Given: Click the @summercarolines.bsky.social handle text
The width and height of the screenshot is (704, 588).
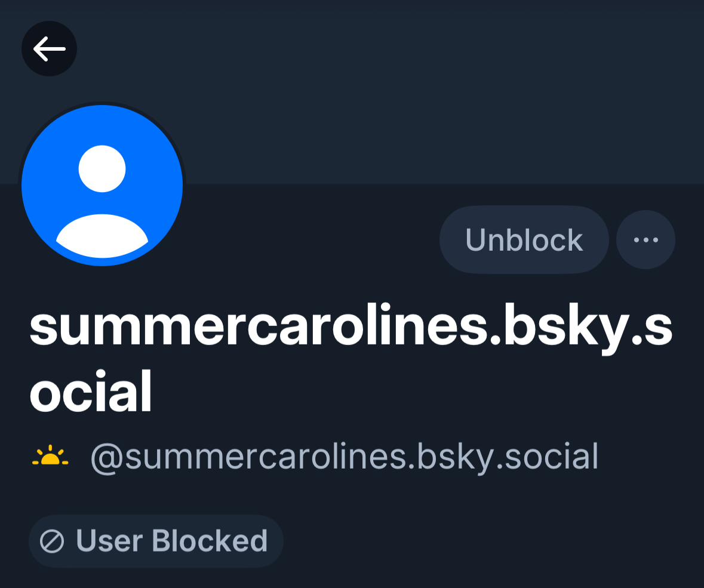Looking at the screenshot, I should click(x=344, y=457).
